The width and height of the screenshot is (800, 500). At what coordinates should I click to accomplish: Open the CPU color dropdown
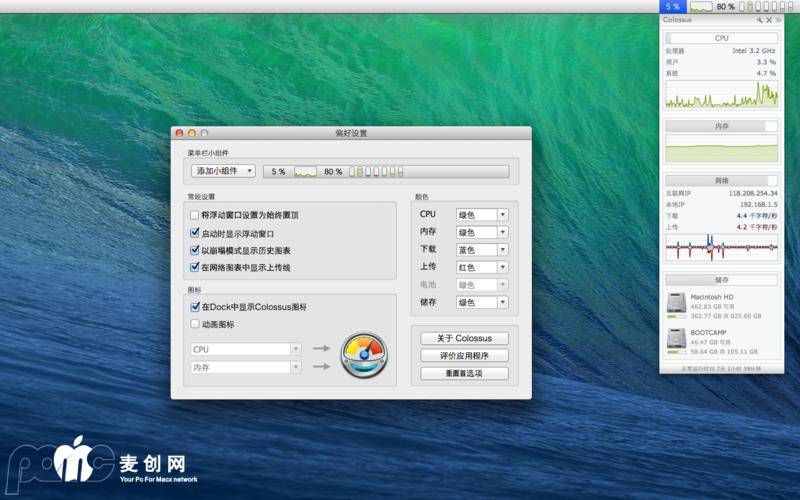(x=482, y=214)
